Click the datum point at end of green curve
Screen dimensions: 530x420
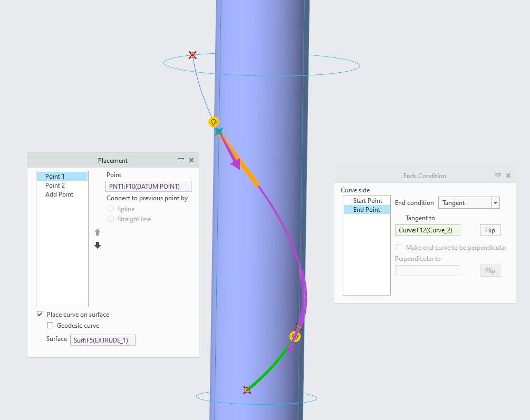(x=246, y=389)
